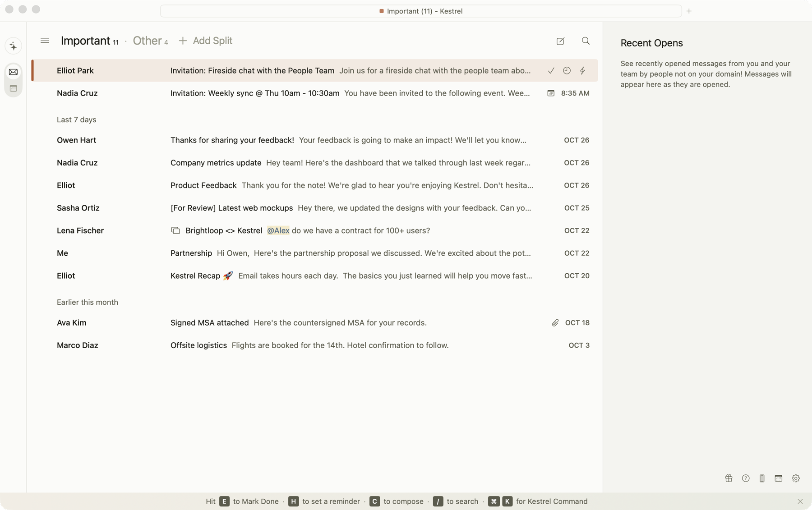Switch to the Important split tab
The image size is (812, 510).
(x=89, y=41)
